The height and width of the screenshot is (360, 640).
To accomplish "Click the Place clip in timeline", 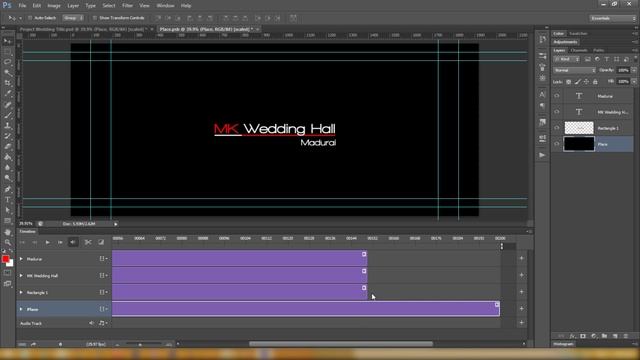I will click(x=306, y=309).
